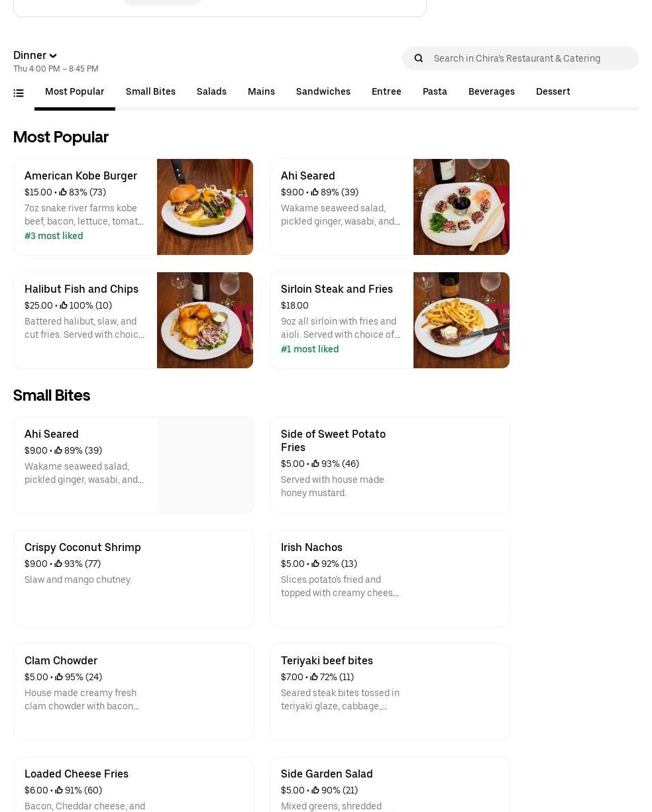
Task: Open the Beverages tab
Action: pos(491,92)
